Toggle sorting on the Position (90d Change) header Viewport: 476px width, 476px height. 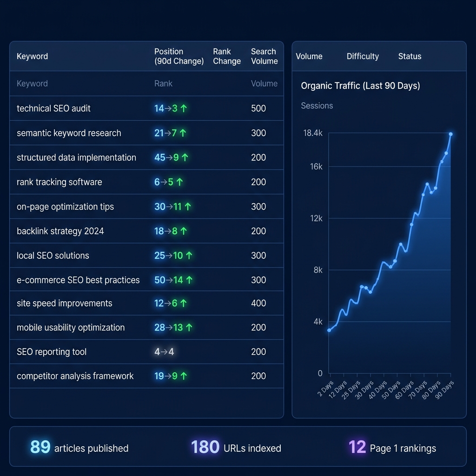coord(179,56)
